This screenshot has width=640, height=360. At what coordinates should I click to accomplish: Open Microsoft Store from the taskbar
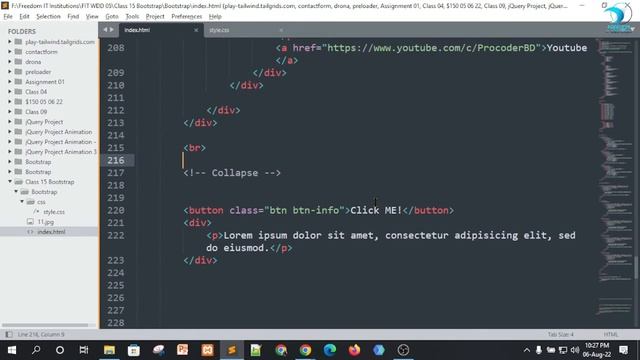(133, 350)
